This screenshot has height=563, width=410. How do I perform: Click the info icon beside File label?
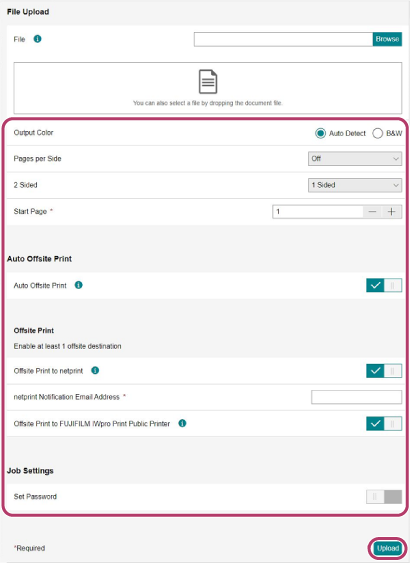tap(37, 39)
